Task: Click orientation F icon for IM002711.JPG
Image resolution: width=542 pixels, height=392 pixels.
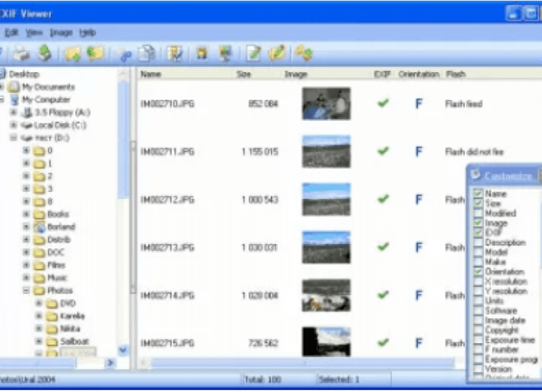Action: (418, 152)
